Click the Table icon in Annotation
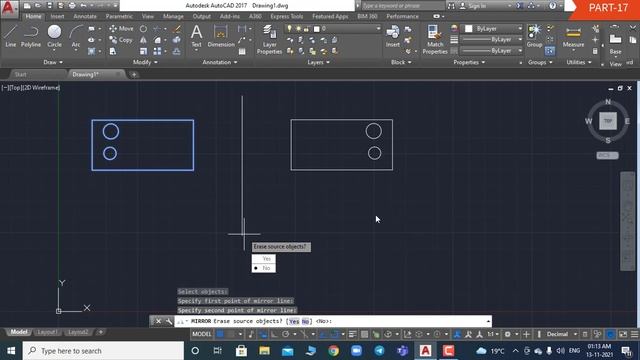640x360 pixels. coord(242,52)
